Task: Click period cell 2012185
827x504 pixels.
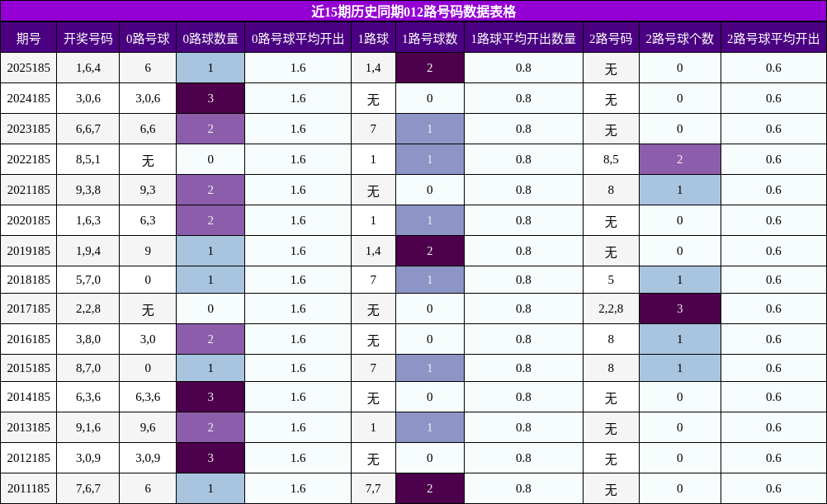Action: pos(29,458)
